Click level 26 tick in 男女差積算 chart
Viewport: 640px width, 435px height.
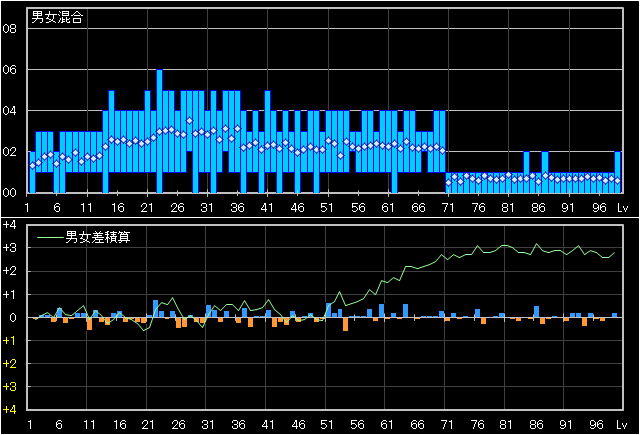coord(178,425)
